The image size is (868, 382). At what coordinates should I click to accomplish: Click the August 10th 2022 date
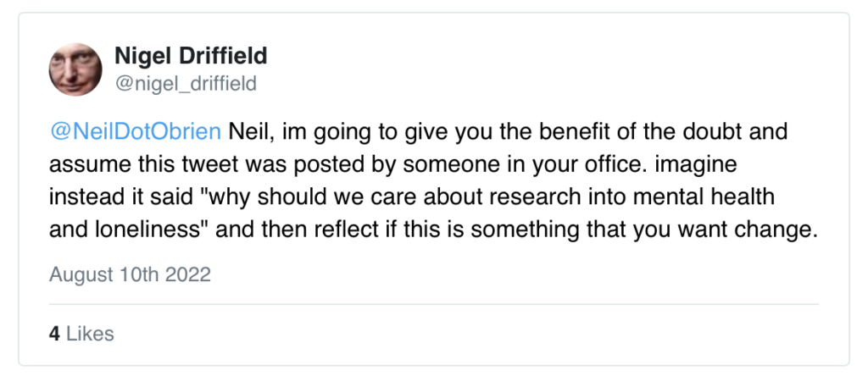tap(130, 274)
